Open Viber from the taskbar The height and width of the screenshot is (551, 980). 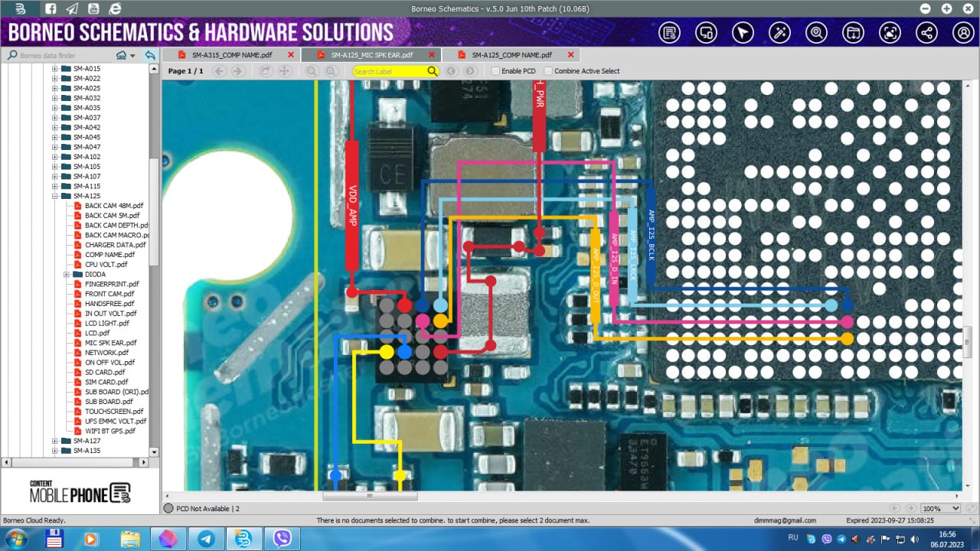[x=282, y=539]
